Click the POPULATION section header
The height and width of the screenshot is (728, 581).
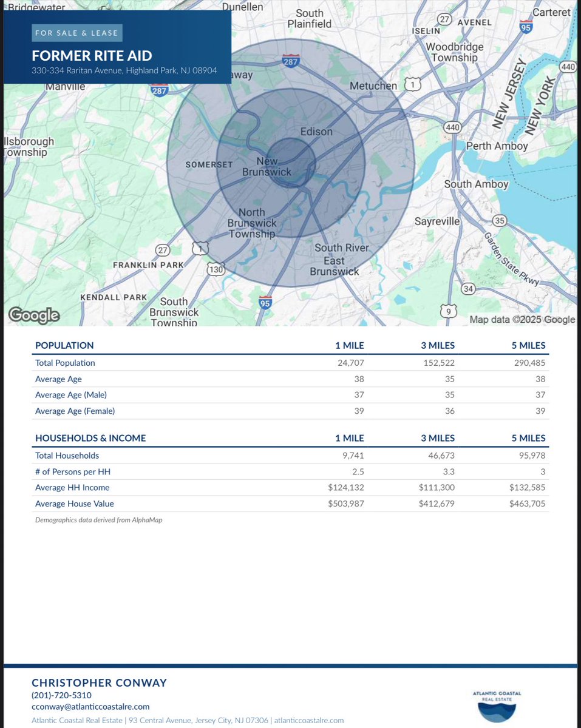click(x=64, y=345)
